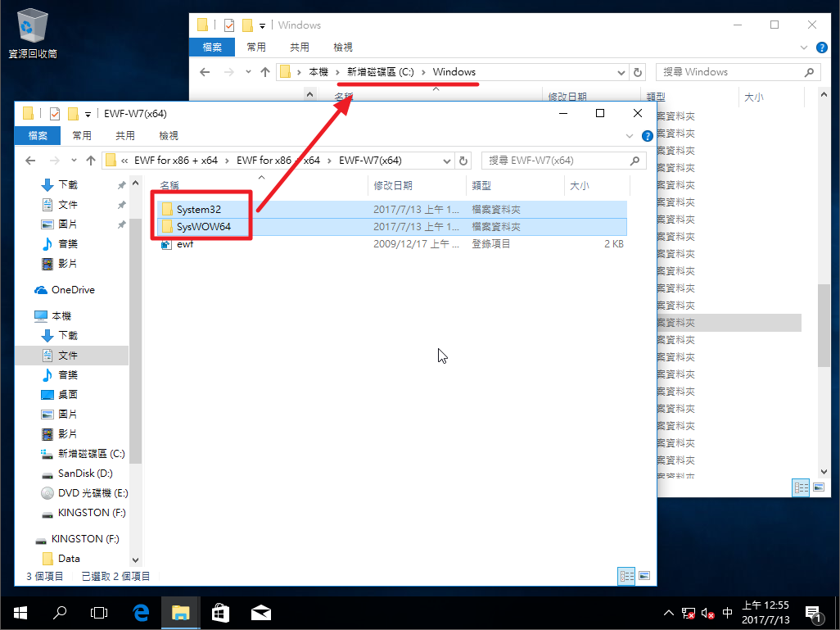The width and height of the screenshot is (840, 630).
Task: Click the Up arrow in EWF-W7(x64) window
Action: click(90, 161)
